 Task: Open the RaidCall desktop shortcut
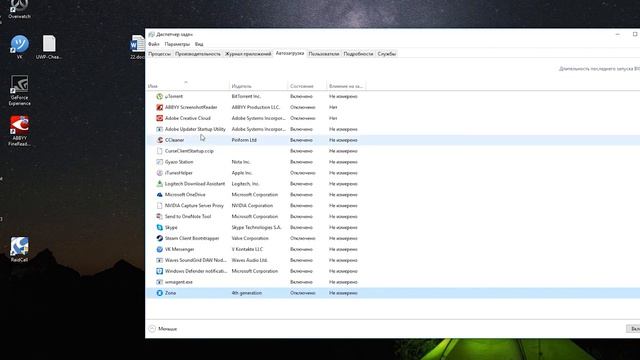click(20, 249)
